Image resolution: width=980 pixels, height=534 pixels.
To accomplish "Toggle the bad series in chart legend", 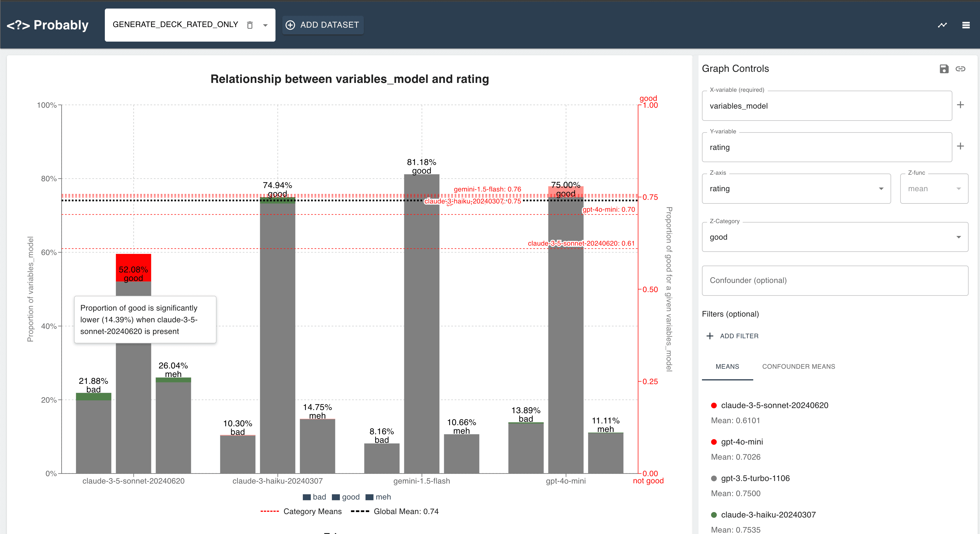I will [x=314, y=497].
